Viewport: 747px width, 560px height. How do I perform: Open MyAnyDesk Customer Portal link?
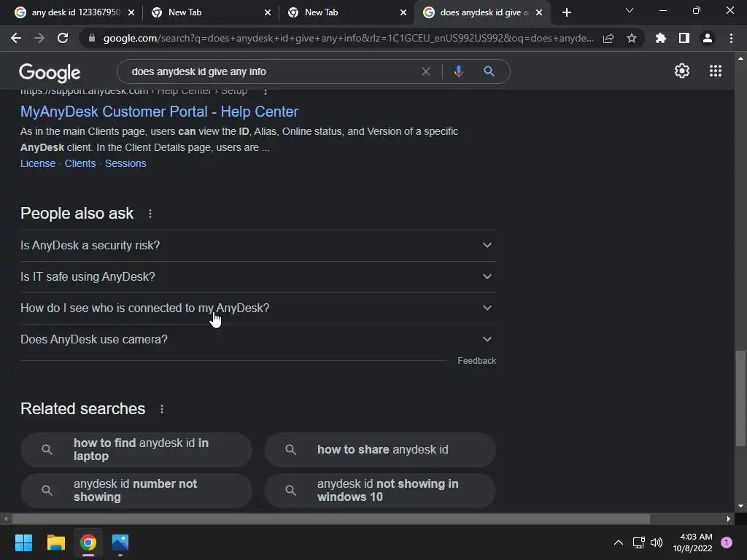coord(159,112)
